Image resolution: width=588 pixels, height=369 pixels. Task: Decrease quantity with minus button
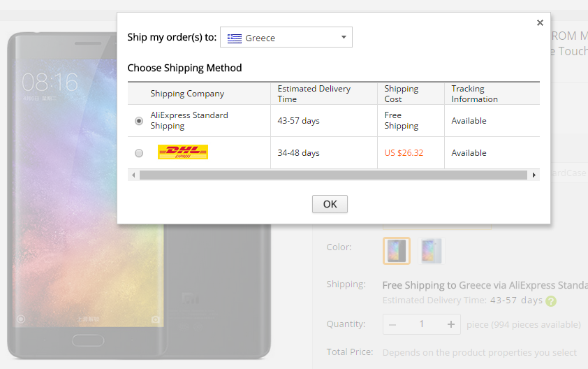coord(392,324)
